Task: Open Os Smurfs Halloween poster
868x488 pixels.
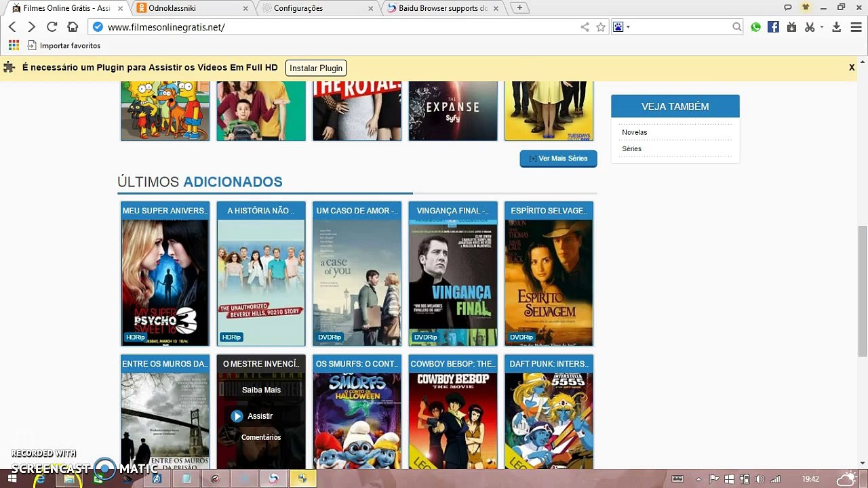Action: [357, 420]
